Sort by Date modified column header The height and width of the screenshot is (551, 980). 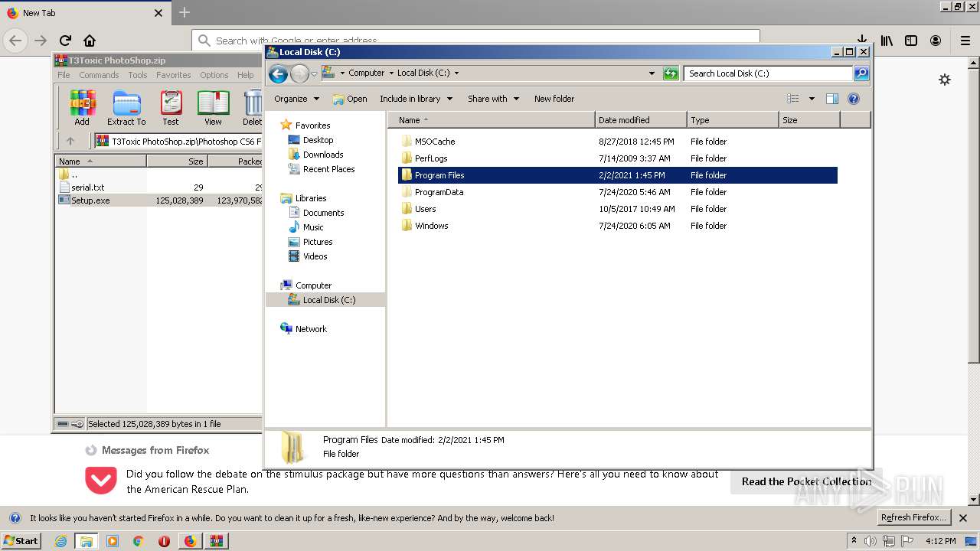(641, 120)
